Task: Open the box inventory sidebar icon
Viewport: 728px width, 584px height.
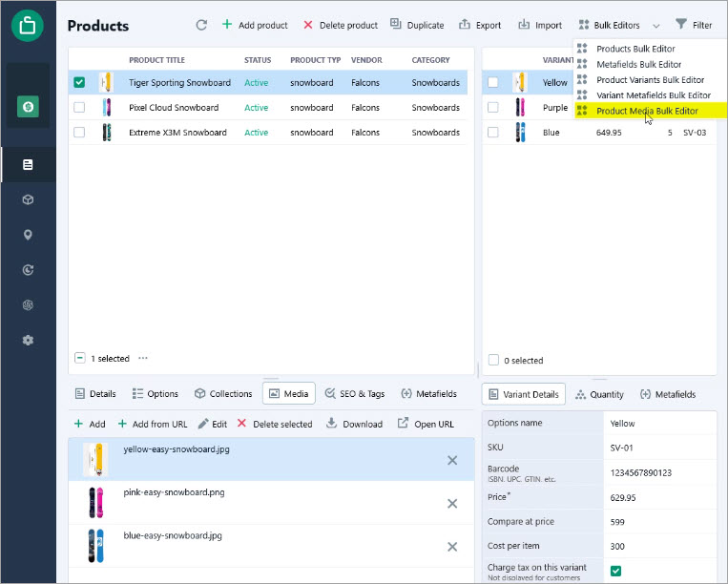Action: [28, 199]
